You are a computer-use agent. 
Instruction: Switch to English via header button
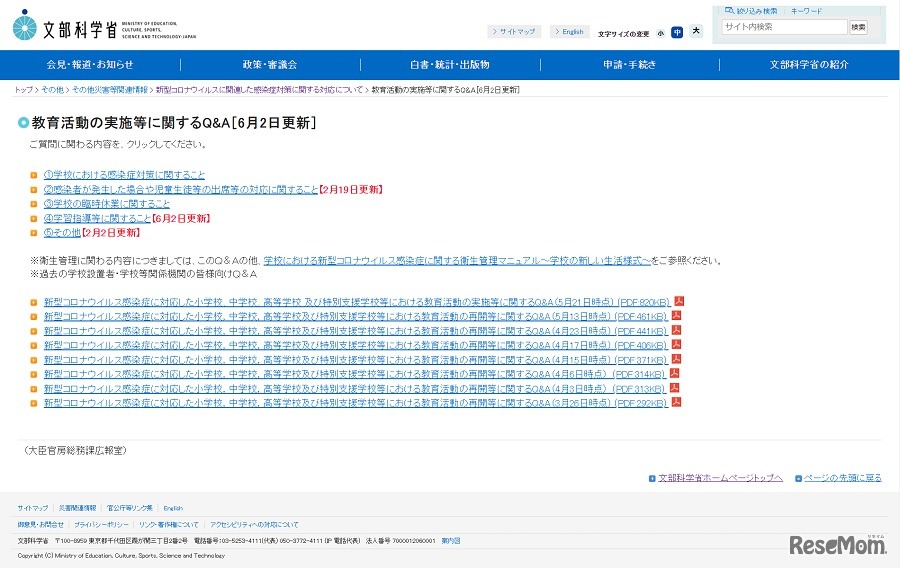pyautogui.click(x=570, y=32)
